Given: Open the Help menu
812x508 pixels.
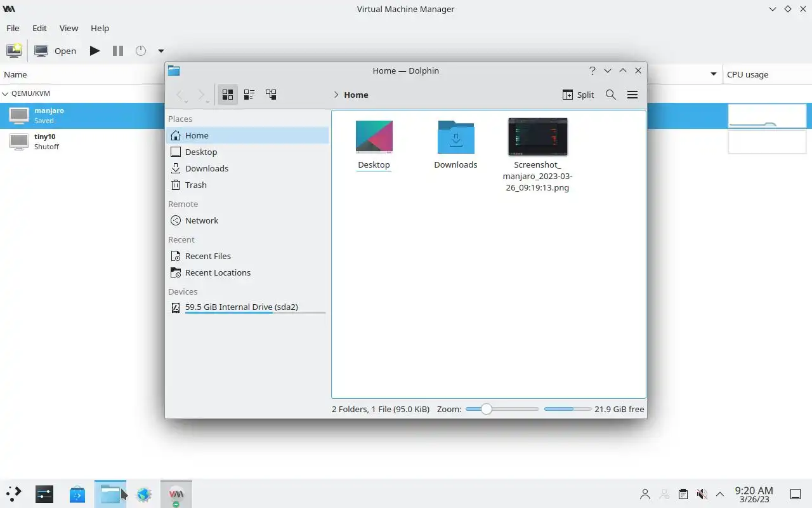Looking at the screenshot, I should pos(100,28).
